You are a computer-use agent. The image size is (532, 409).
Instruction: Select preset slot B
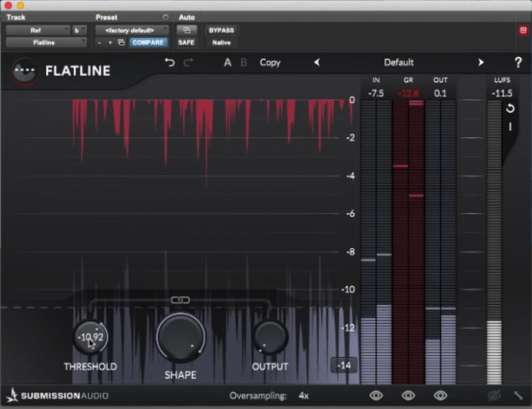[x=243, y=63]
